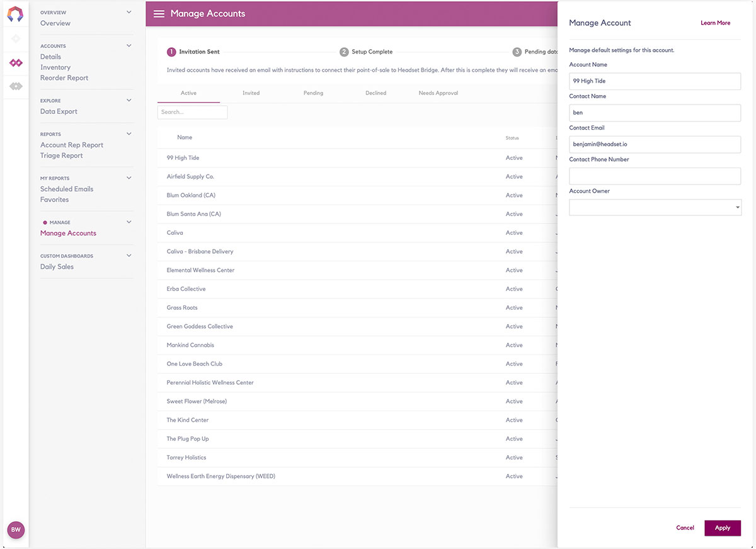Switch to the Pending tab
Screen dimensions: 756x549
313,93
